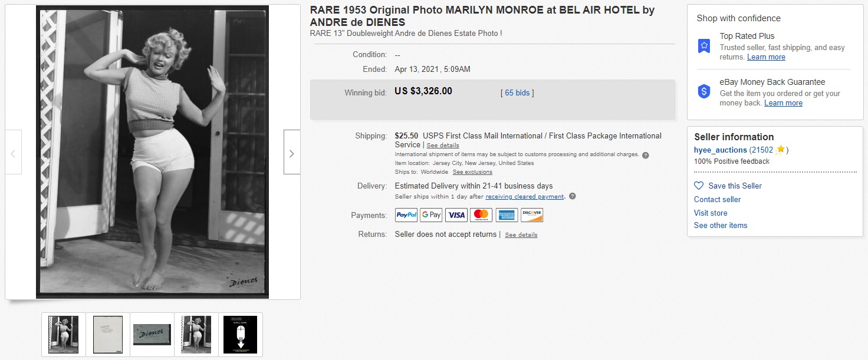This screenshot has width=868, height=360.
Task: Click help icon beside customs processing note
Action: point(645,155)
